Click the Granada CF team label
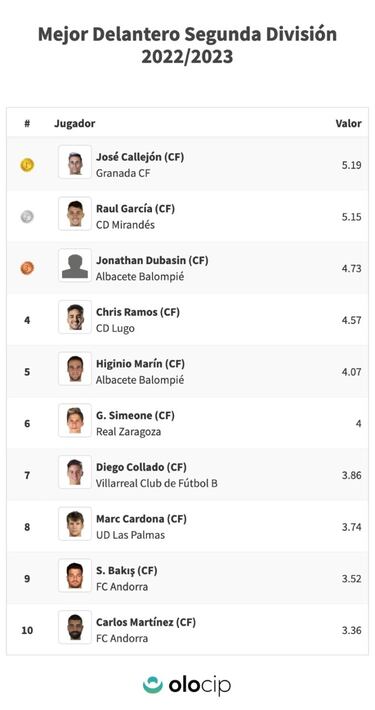The height and width of the screenshot is (710, 375). pyautogui.click(x=123, y=173)
